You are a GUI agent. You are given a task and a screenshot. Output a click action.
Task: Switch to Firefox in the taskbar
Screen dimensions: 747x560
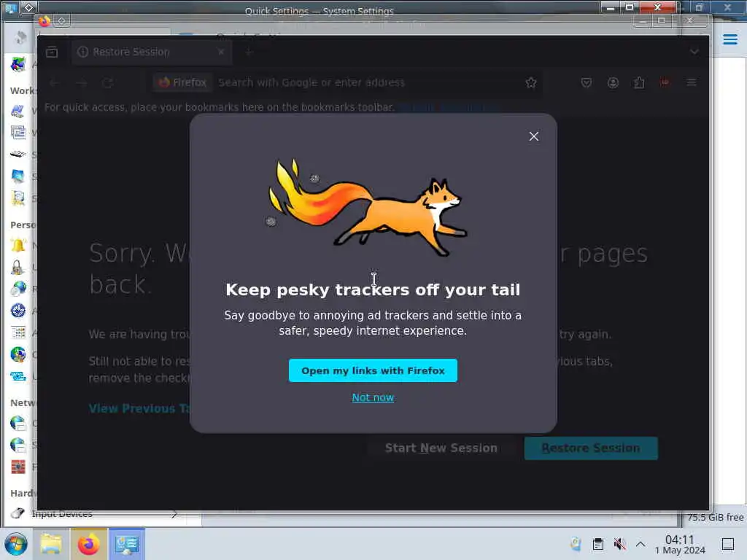click(x=88, y=544)
